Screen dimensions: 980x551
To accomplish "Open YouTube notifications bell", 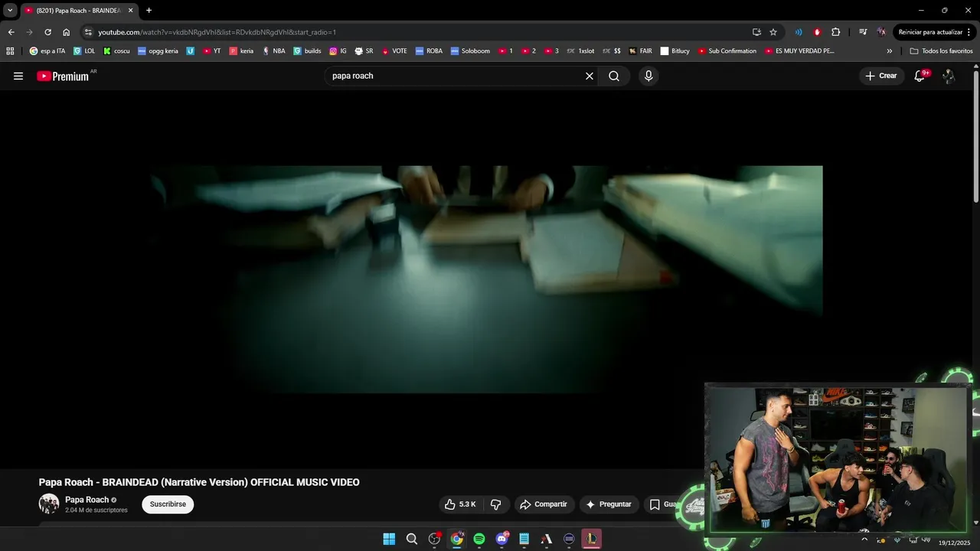I will point(920,76).
